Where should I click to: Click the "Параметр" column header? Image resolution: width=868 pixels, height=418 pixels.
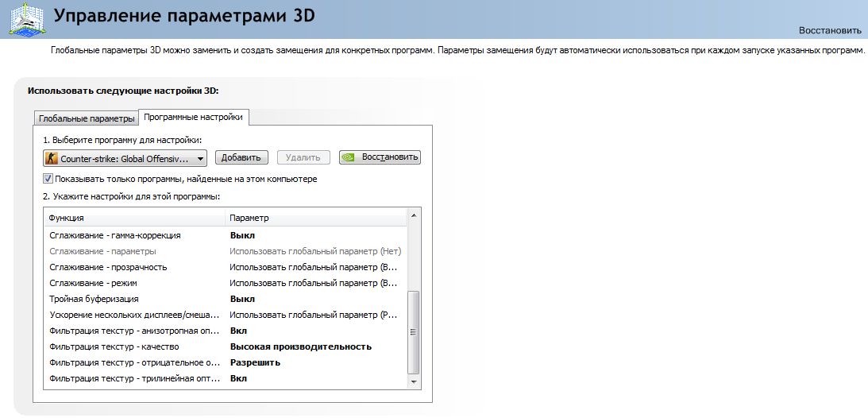tap(316, 218)
